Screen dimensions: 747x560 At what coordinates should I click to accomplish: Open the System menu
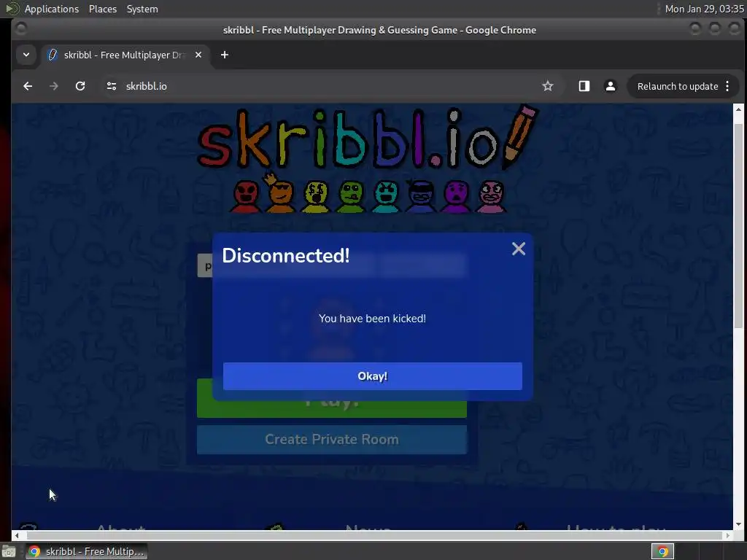click(142, 9)
